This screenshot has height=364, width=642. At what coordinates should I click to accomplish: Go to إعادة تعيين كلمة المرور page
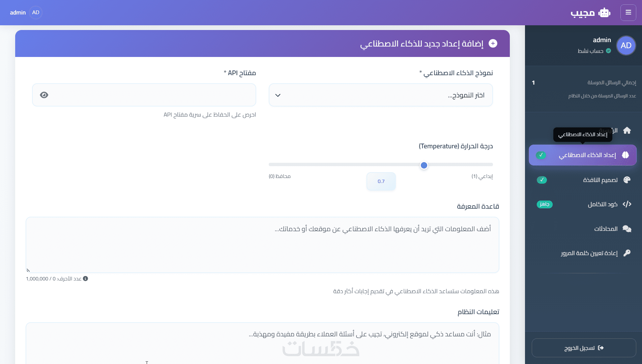589,253
